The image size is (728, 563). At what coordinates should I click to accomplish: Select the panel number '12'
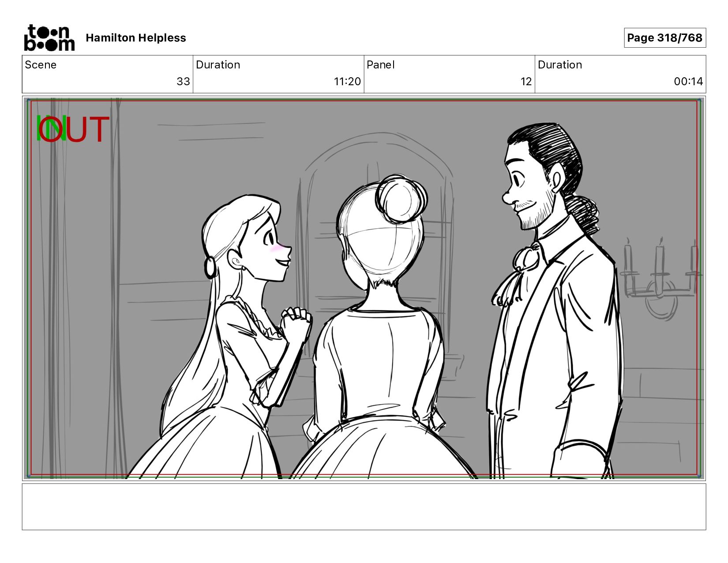pyautogui.click(x=526, y=82)
